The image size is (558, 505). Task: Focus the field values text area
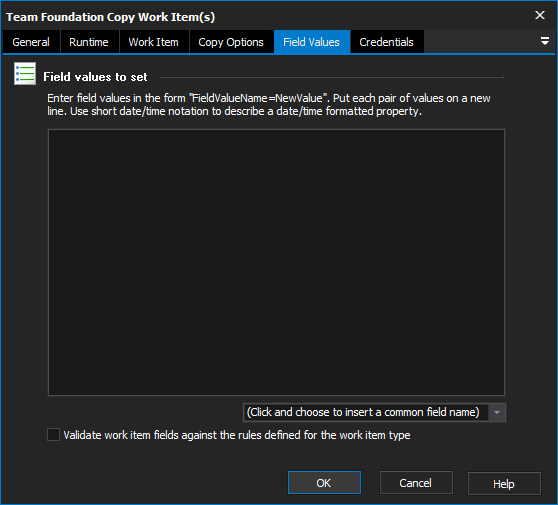point(277,263)
